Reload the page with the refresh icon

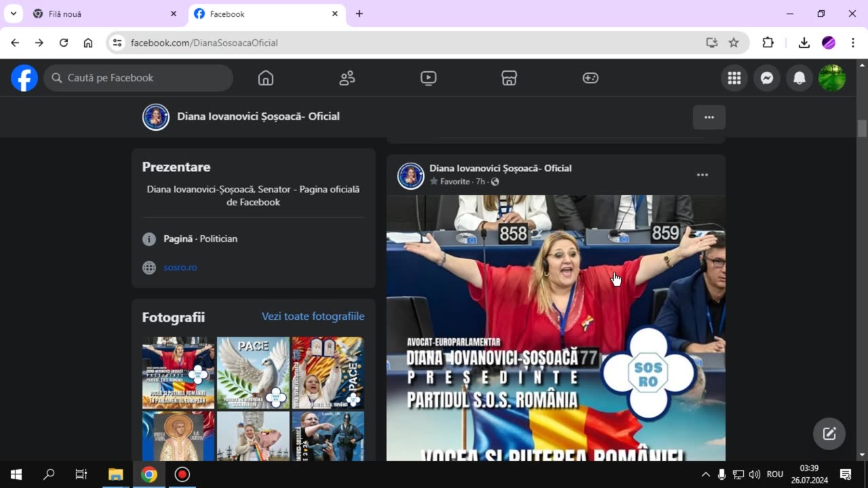pos(64,43)
